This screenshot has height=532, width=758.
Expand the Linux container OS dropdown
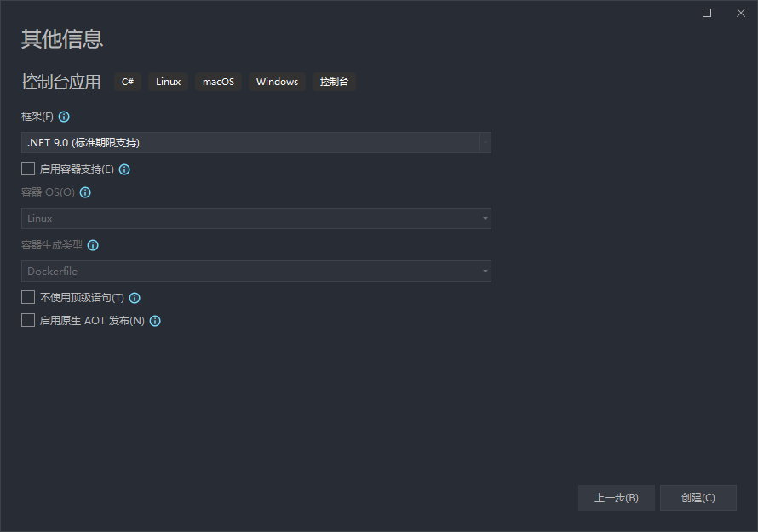pos(256,219)
